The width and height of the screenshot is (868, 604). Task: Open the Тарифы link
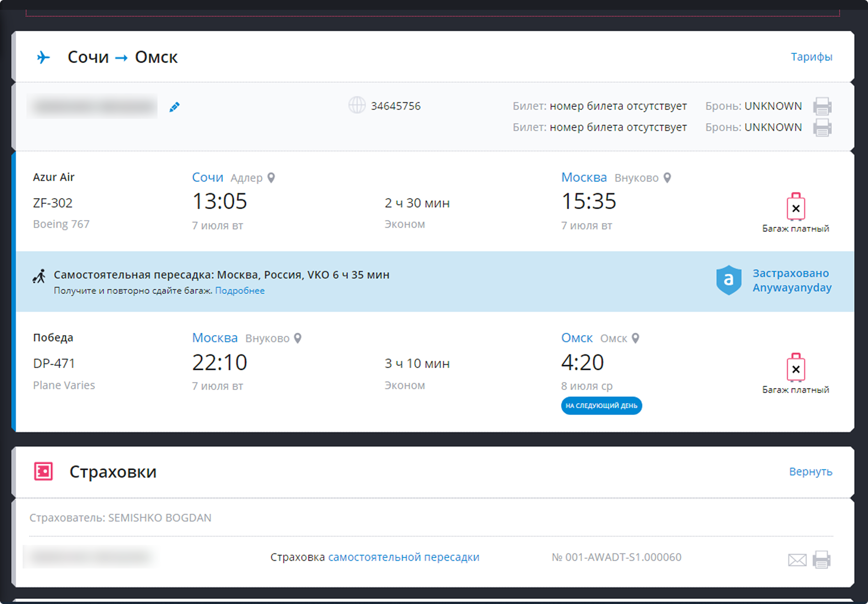(x=811, y=57)
